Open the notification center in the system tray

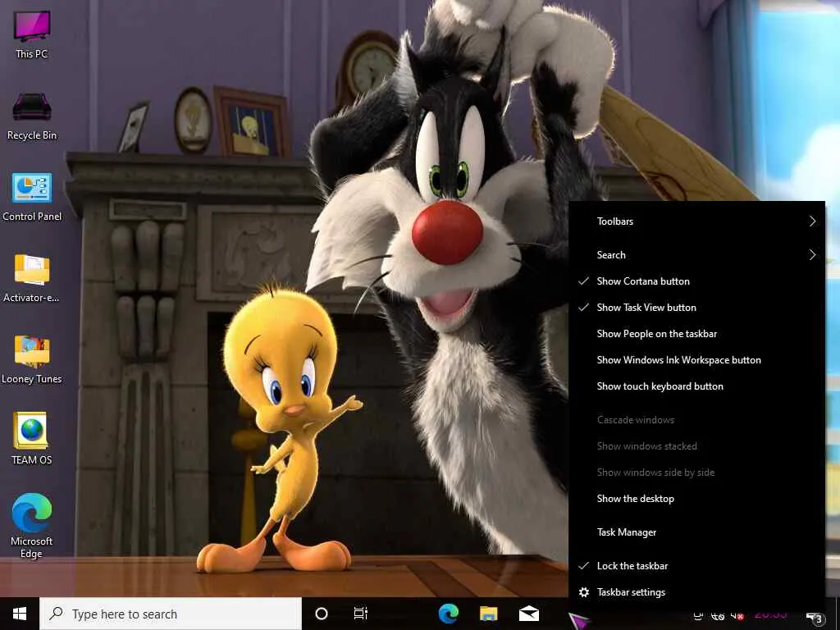pos(815,617)
